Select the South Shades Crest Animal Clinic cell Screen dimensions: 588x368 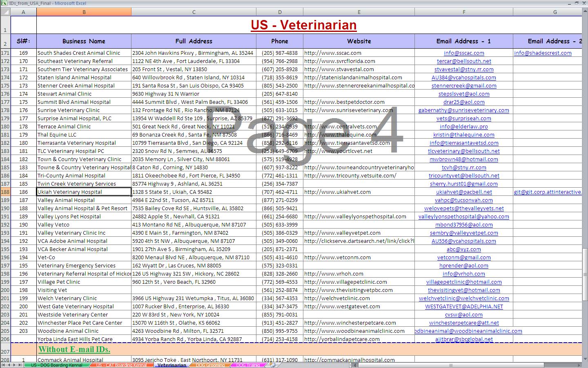click(84, 53)
